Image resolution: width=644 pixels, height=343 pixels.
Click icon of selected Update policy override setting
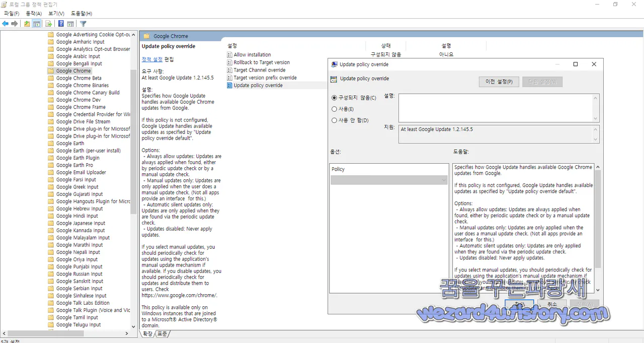(230, 85)
